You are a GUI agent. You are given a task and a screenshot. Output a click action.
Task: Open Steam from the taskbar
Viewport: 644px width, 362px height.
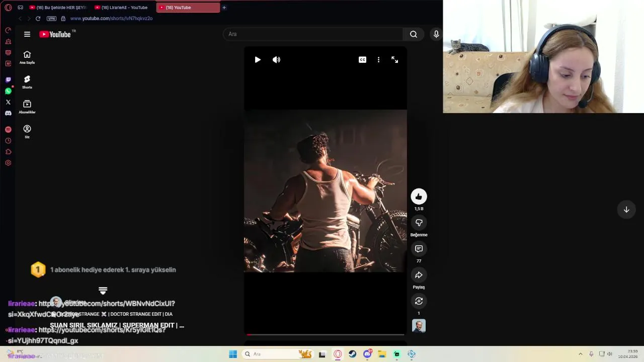(x=352, y=354)
